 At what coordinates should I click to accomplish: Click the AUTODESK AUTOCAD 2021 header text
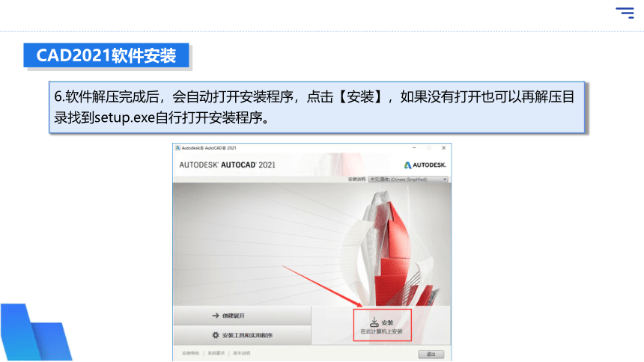pyautogui.click(x=227, y=165)
